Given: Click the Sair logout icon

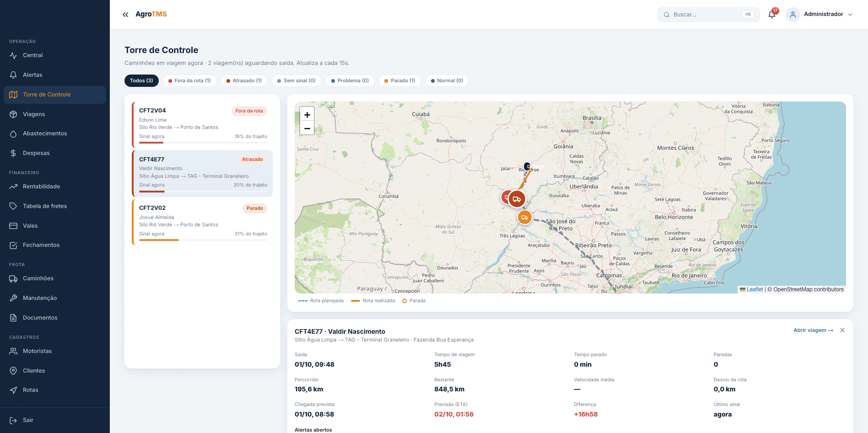Looking at the screenshot, I should click(x=13, y=420).
